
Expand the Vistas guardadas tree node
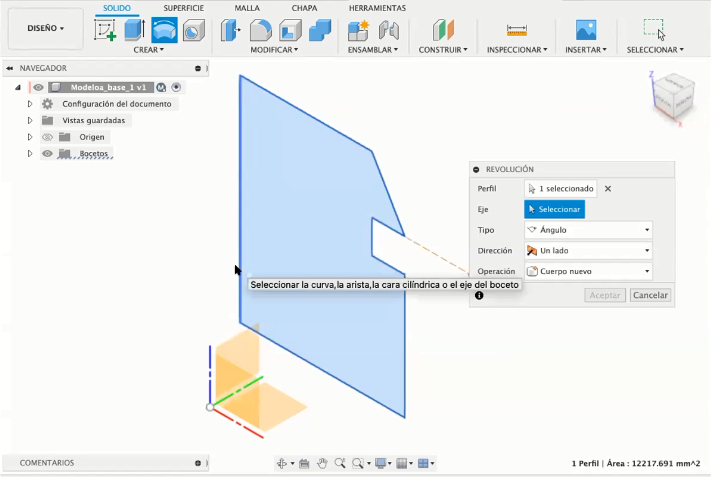click(x=30, y=121)
